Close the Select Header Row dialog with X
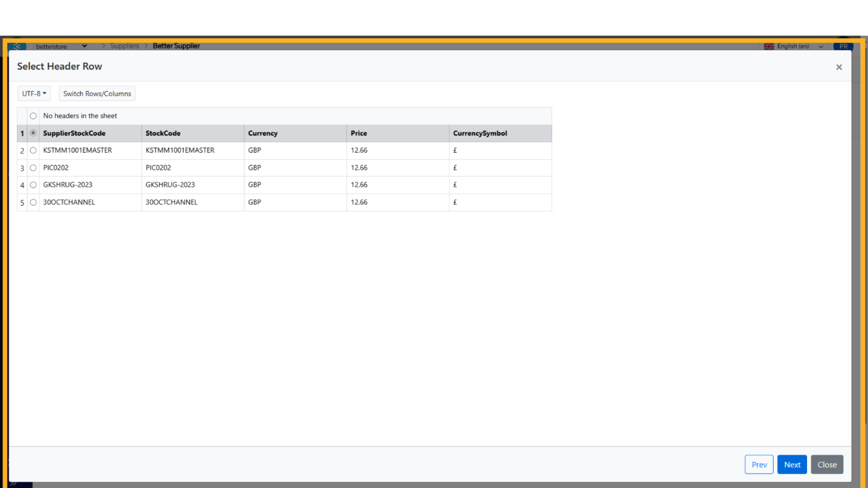The image size is (868, 488). coord(838,67)
